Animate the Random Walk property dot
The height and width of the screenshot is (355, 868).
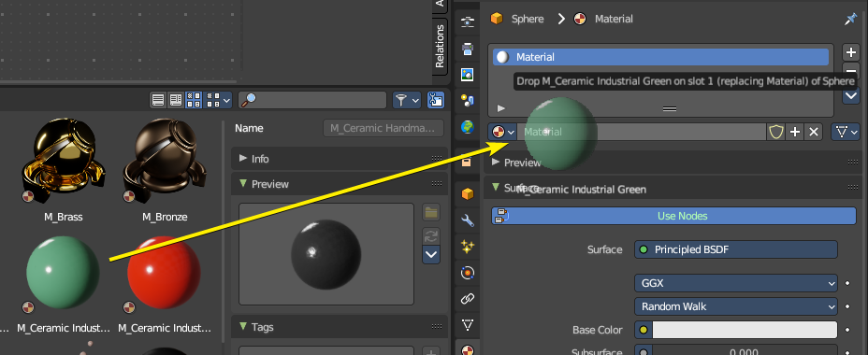(847, 306)
